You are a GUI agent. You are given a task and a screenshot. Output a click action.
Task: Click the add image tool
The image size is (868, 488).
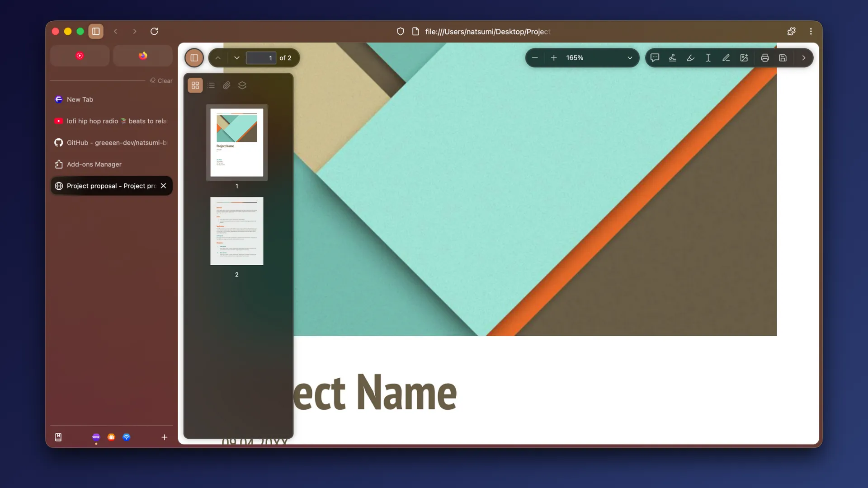pos(744,58)
